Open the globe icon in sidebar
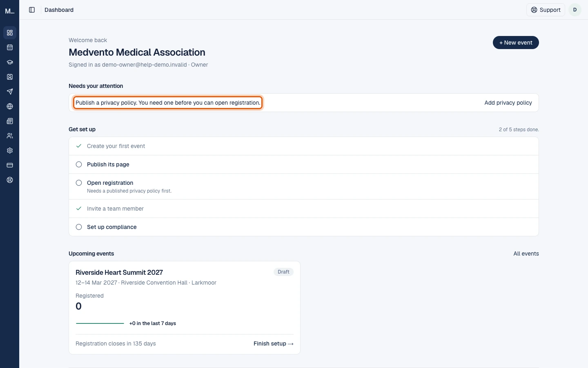The width and height of the screenshot is (588, 368). pos(10,106)
